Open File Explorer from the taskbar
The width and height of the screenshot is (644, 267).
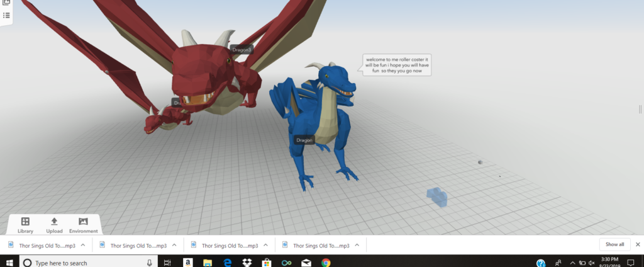[208, 263]
